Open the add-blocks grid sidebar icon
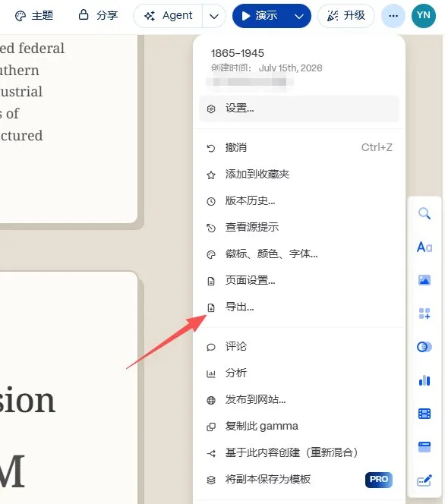This screenshot has width=445, height=504. click(424, 313)
